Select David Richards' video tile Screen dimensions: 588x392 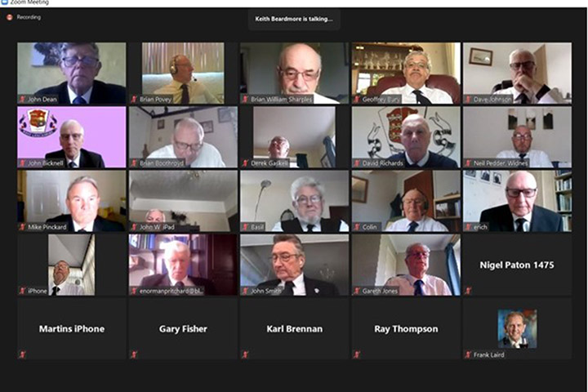tap(406, 137)
